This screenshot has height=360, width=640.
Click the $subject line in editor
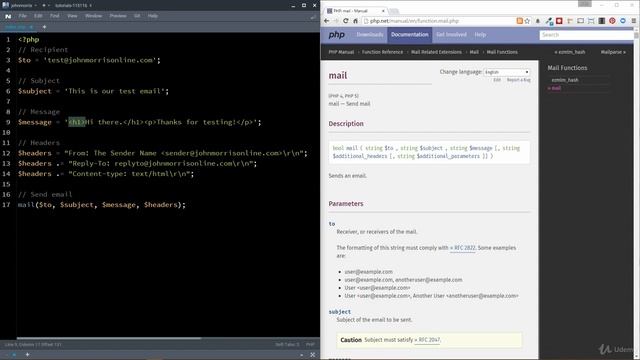(x=93, y=91)
